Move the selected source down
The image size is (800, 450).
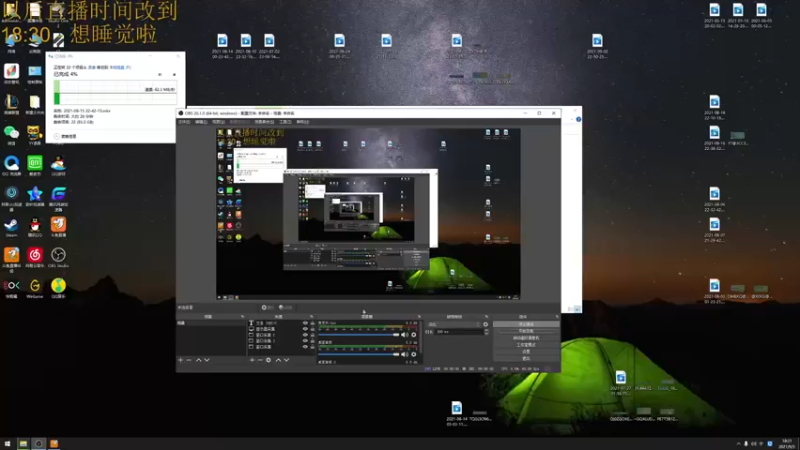286,360
